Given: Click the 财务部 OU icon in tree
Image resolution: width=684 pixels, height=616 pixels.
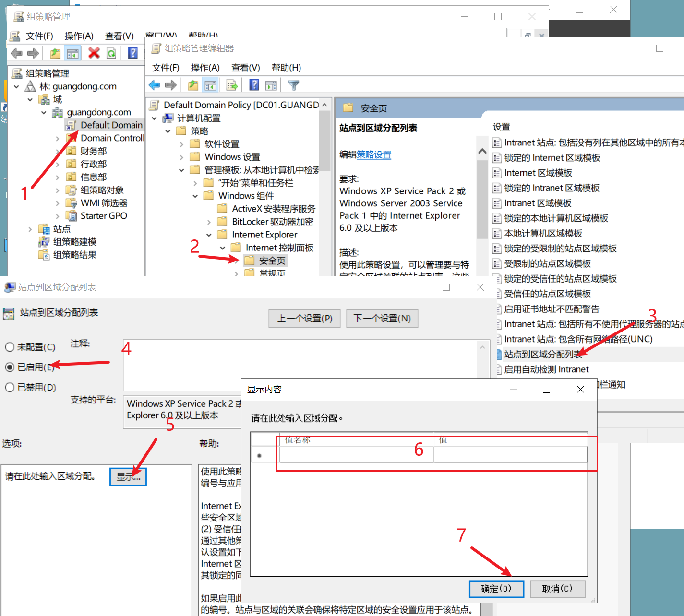Looking at the screenshot, I should point(71,151).
